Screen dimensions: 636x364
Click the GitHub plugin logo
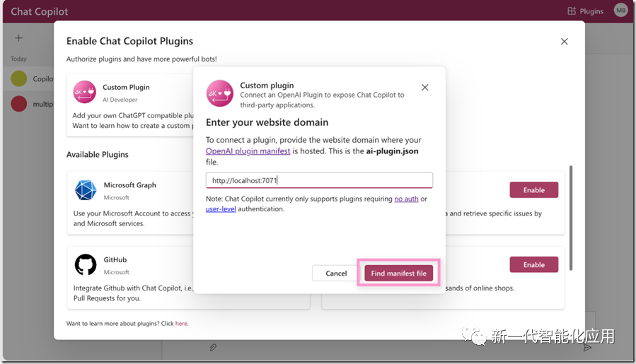coord(86,264)
